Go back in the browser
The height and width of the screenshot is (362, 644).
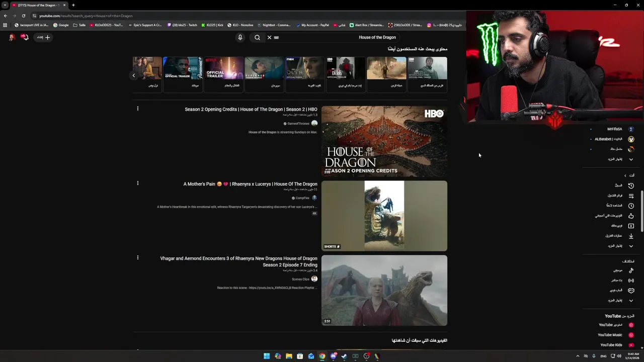point(6,16)
